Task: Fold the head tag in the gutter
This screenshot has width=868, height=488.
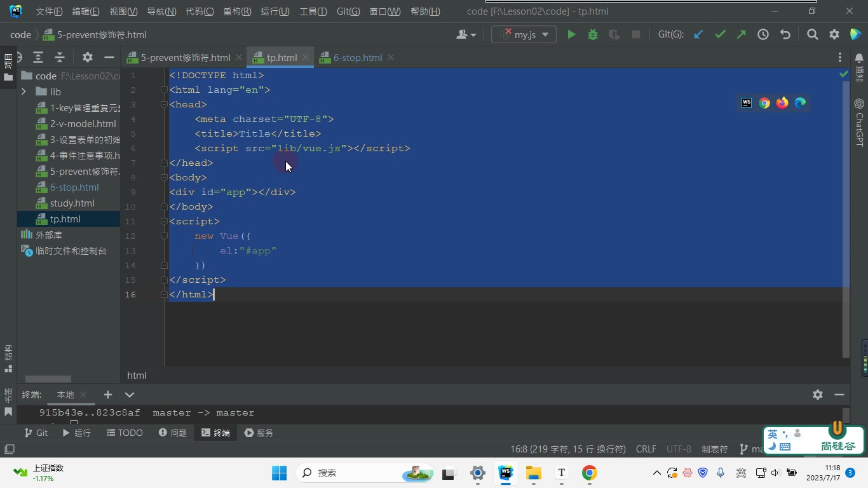Action: [164, 104]
